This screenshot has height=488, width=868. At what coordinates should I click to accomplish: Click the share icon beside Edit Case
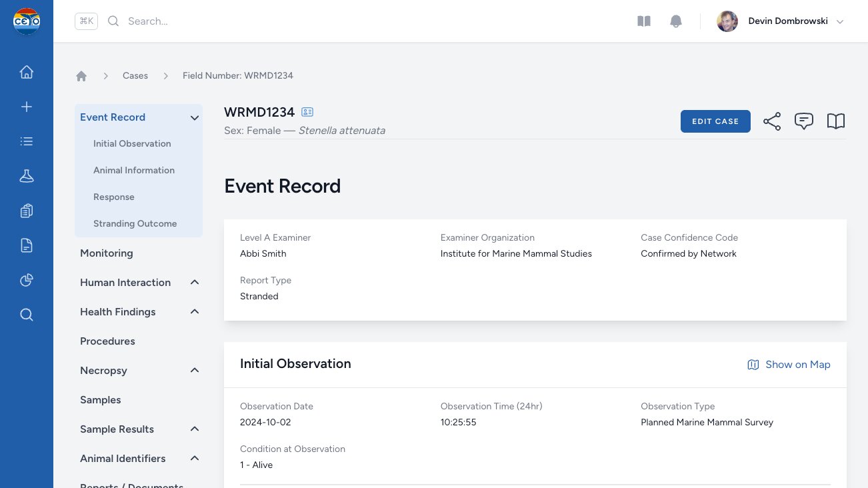click(772, 121)
